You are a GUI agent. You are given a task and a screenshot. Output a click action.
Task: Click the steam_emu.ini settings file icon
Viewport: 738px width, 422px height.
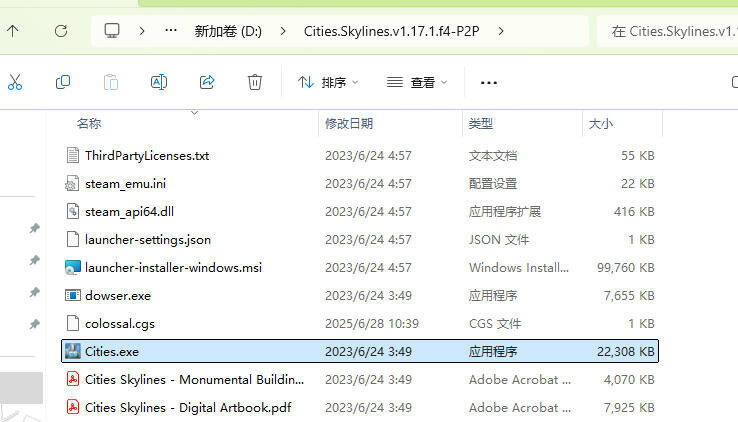[x=72, y=183]
